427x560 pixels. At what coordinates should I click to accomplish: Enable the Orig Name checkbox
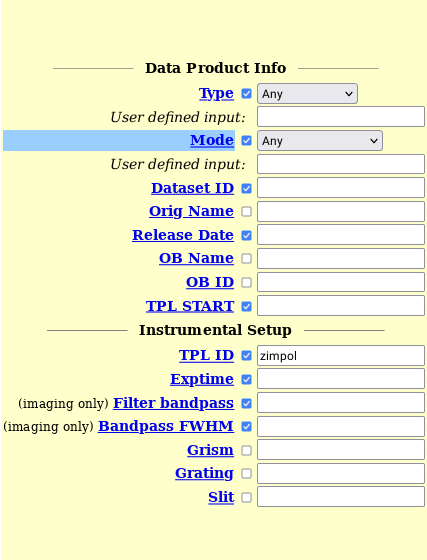click(246, 211)
